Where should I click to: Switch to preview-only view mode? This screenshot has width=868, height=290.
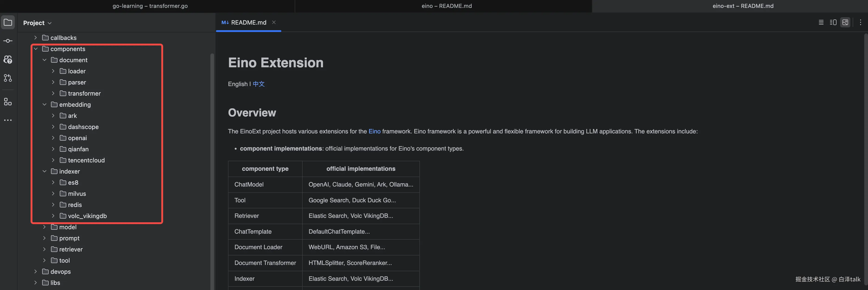[x=845, y=22]
